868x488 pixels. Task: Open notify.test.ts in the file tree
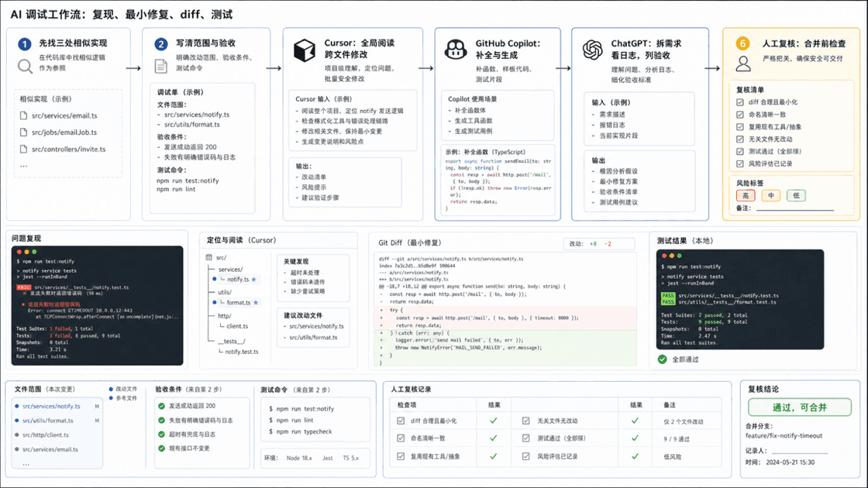[x=241, y=352]
